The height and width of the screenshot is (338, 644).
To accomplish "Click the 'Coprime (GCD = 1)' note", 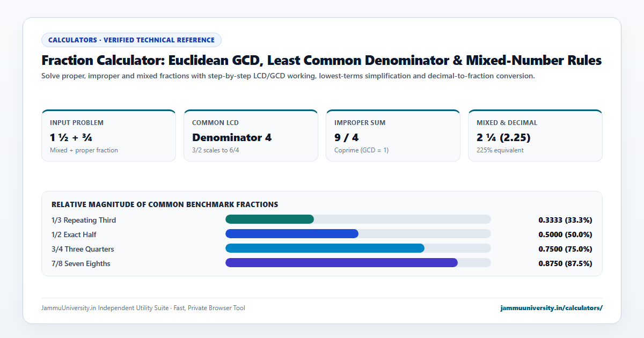I will click(361, 150).
